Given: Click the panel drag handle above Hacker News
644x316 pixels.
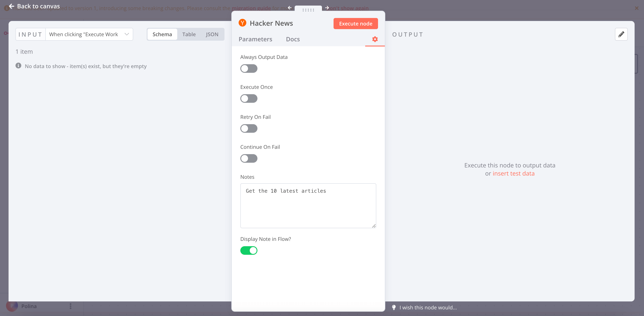Looking at the screenshot, I should pos(308,10).
